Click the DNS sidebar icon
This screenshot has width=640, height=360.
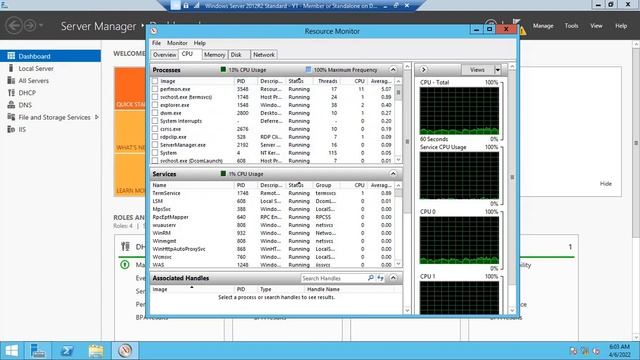point(11,105)
